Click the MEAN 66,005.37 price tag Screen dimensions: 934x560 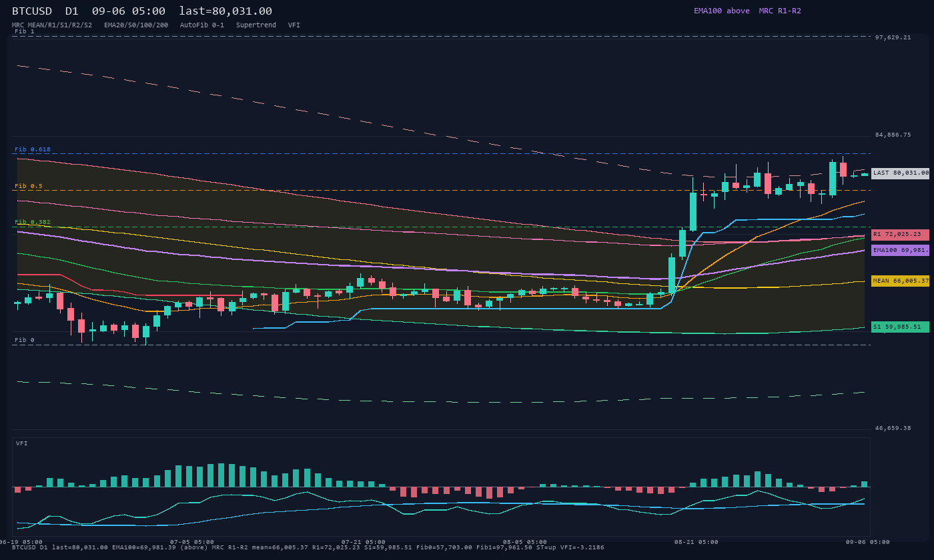pyautogui.click(x=900, y=281)
